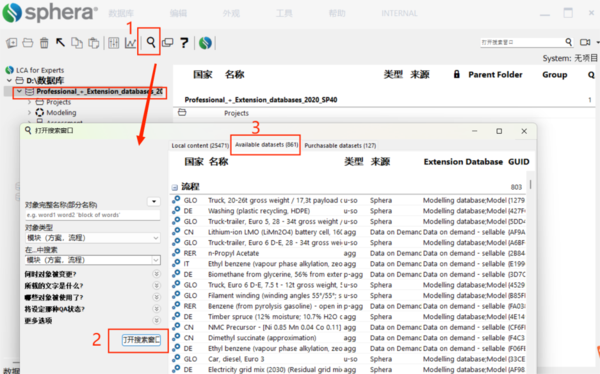Image resolution: width=600 pixels, height=374 pixels.
Task: Open the 在...中搜索 combo box
Action: 93,260
